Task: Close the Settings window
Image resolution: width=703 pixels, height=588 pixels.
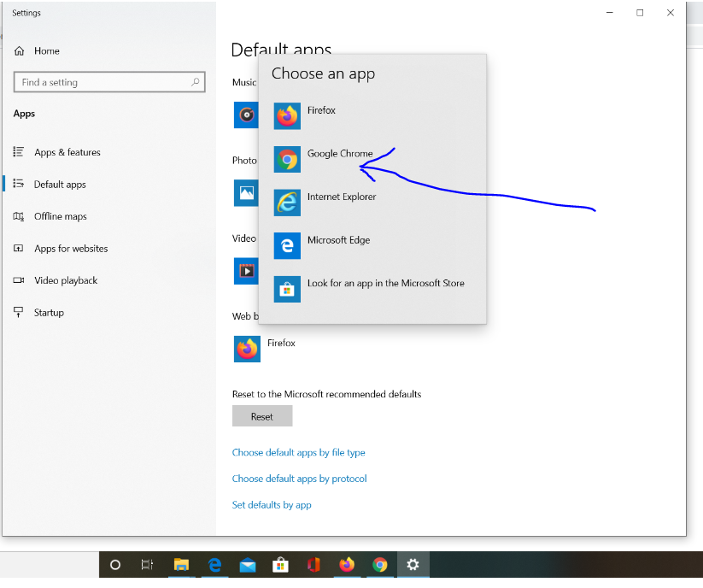Action: 671,13
